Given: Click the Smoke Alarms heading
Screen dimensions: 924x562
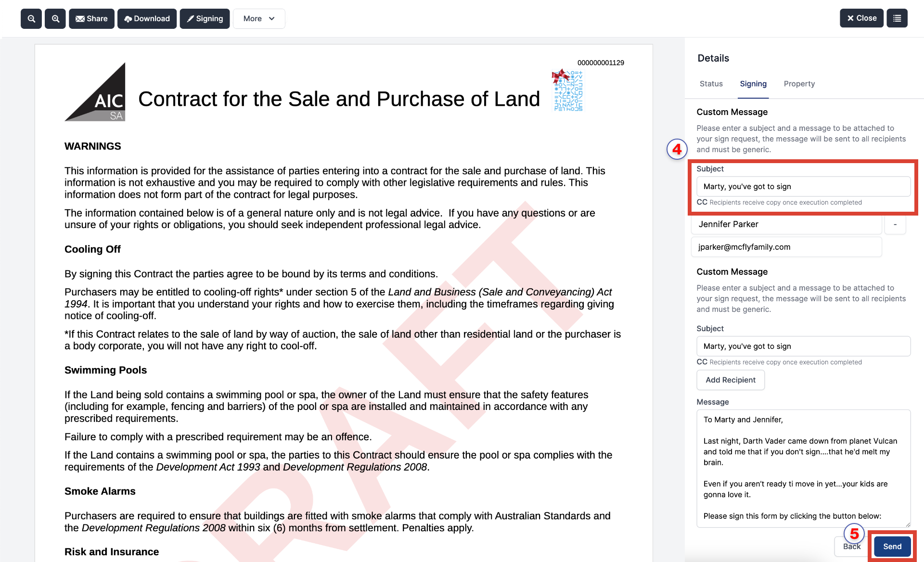Looking at the screenshot, I should (x=100, y=491).
